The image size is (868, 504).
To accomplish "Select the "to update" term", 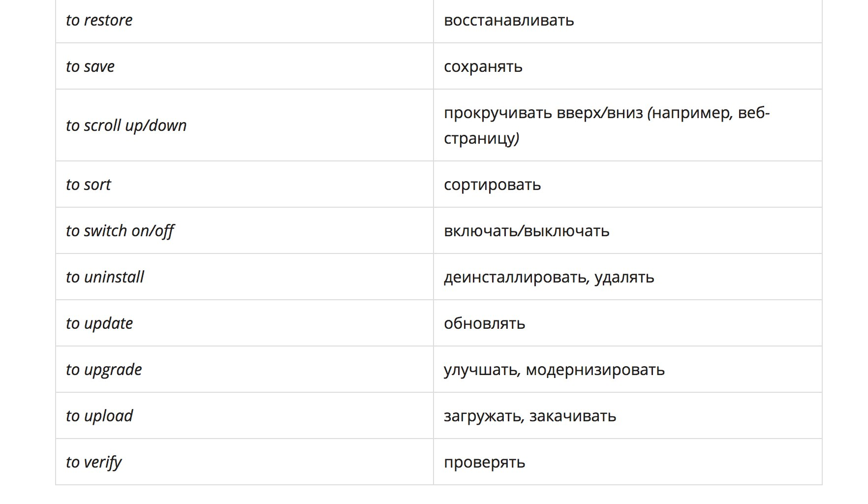I will [99, 323].
